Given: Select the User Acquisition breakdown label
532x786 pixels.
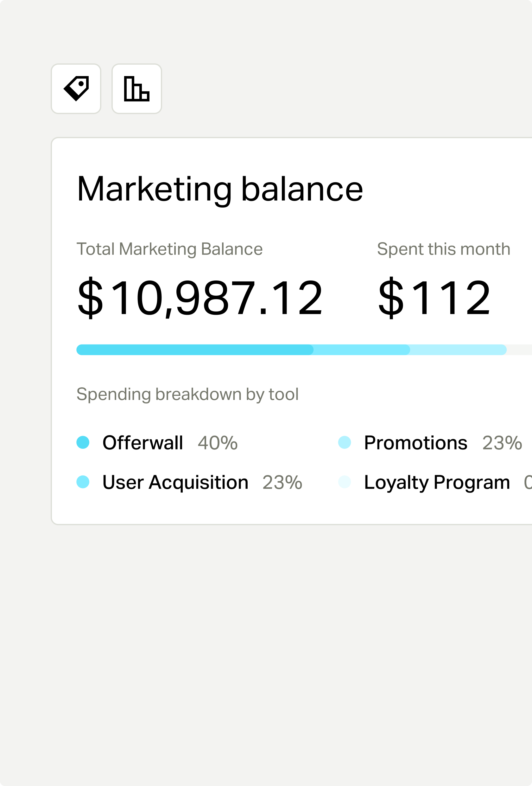Looking at the screenshot, I should (175, 482).
